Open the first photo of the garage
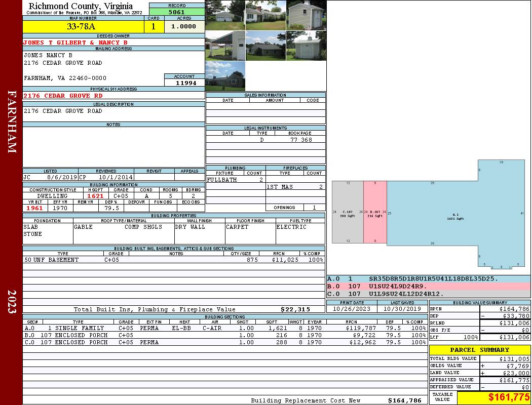Viewport: 532px width, 405px height. click(x=225, y=15)
